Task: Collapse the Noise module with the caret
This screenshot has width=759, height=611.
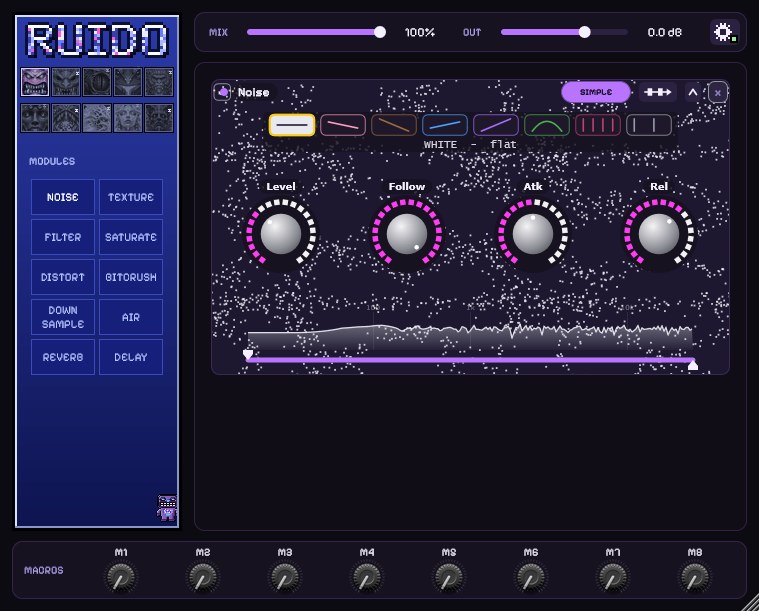Action: (x=693, y=92)
